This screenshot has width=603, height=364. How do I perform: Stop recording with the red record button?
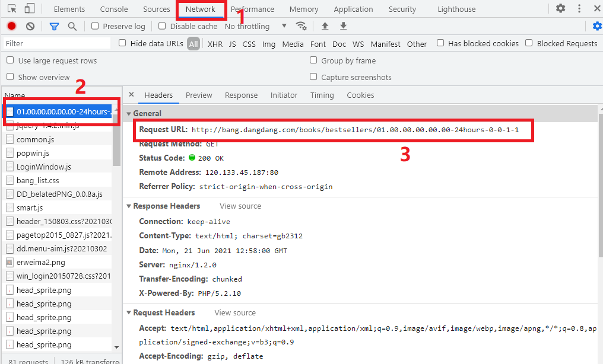click(x=11, y=25)
